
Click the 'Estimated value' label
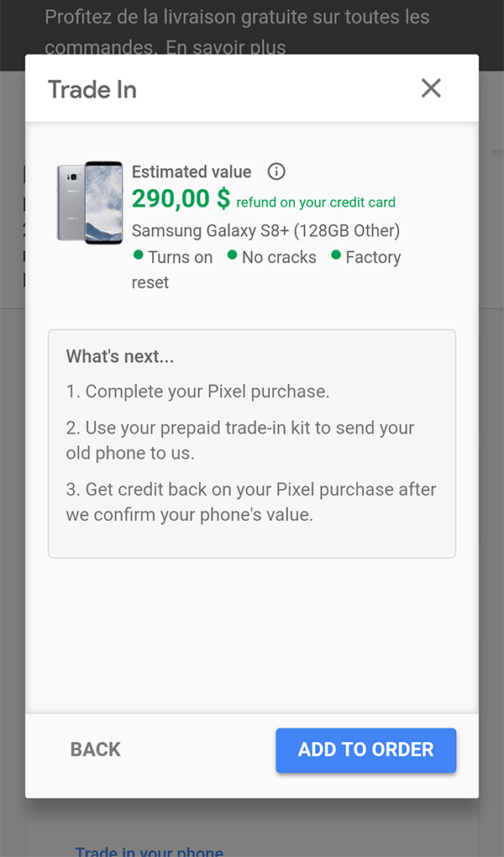pyautogui.click(x=192, y=171)
